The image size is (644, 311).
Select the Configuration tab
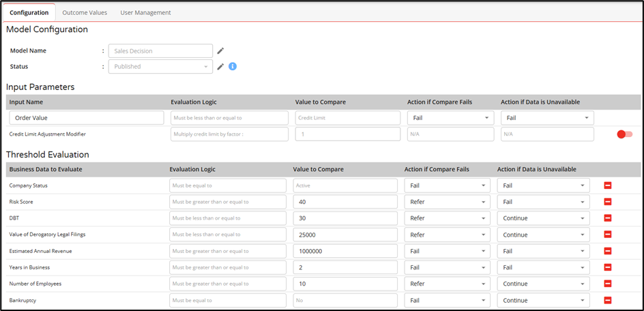coord(28,12)
